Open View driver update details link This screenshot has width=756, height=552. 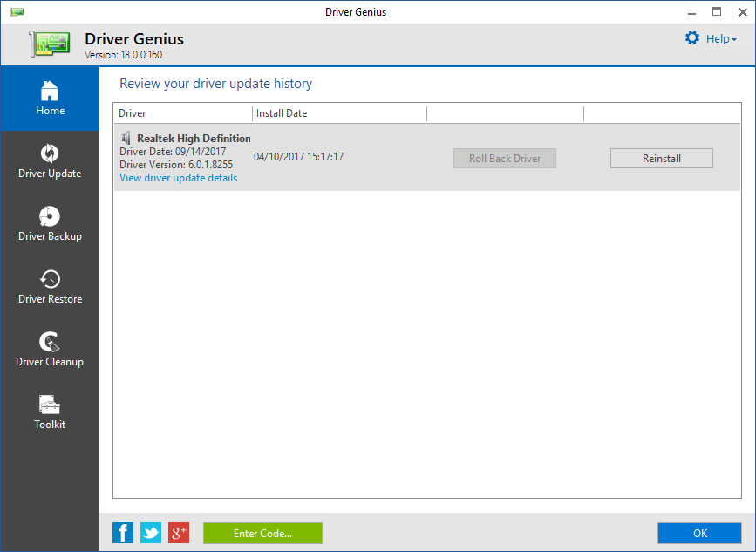point(179,178)
